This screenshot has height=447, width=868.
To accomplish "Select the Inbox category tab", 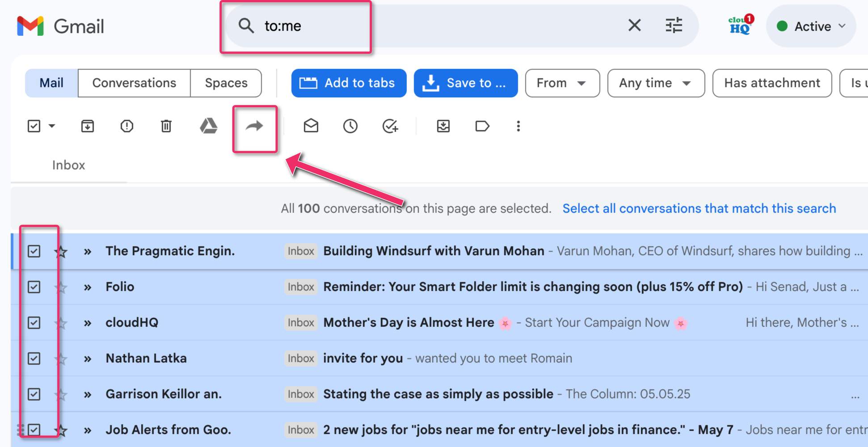I will 69,165.
